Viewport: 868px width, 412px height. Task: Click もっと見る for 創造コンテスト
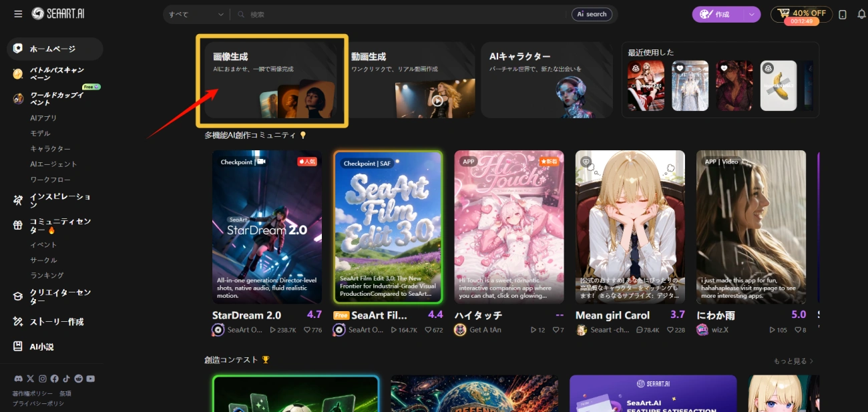point(793,361)
